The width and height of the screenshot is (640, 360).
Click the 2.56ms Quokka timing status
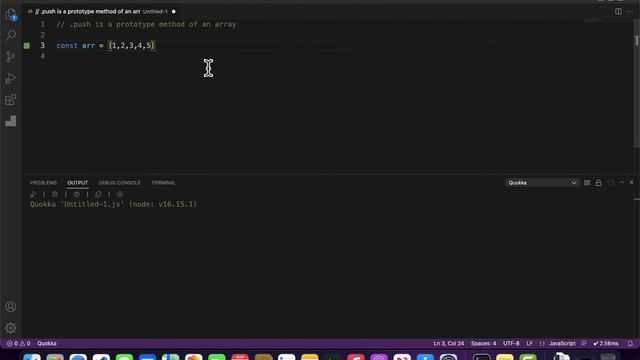point(606,344)
